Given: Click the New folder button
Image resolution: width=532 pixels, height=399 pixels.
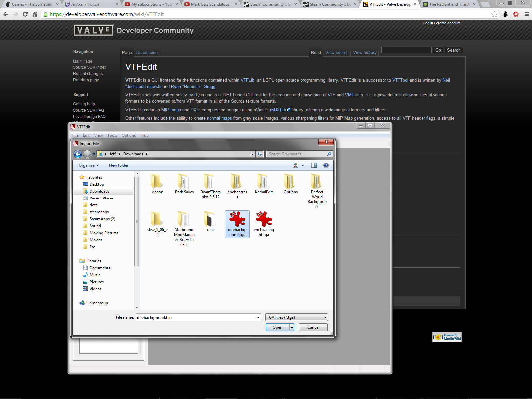Looking at the screenshot, I should 119,165.
